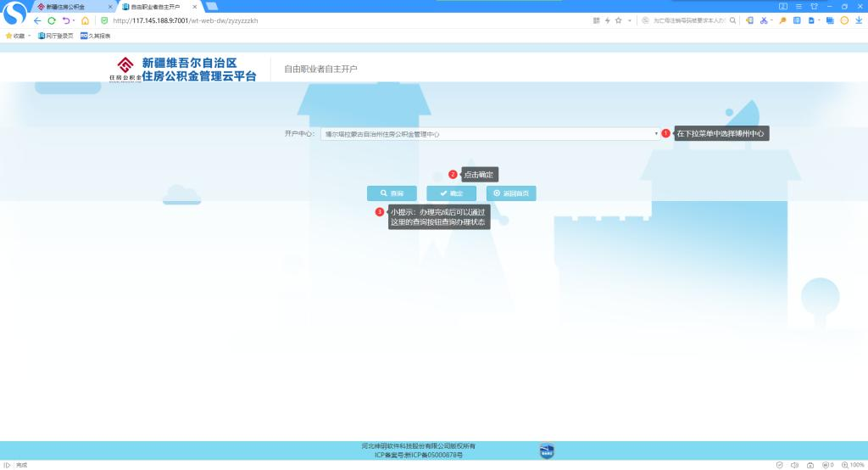Screen dimensions: 868x470
Task: Open a new tab button
Action: pos(211,6)
